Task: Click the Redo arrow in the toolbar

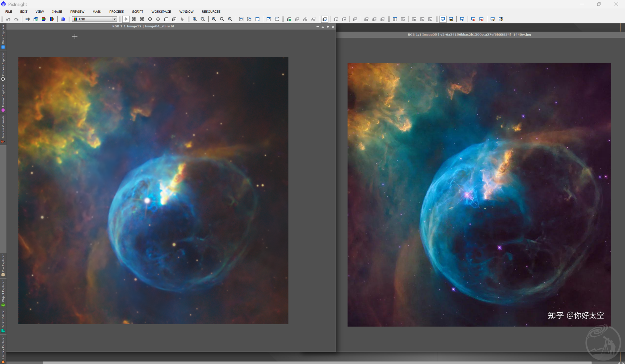Action: (x=16, y=19)
